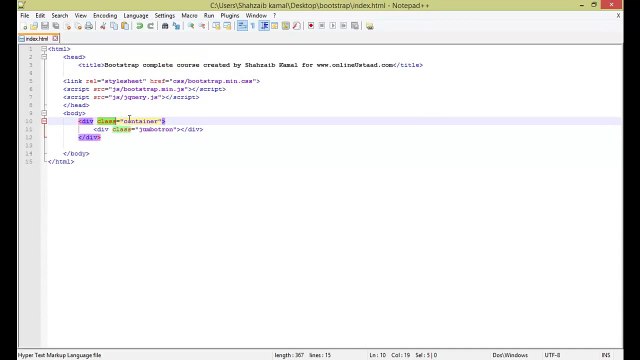640x360 pixels.
Task: Click Save Current Recorded Macro icon
Action: [x=355, y=26]
